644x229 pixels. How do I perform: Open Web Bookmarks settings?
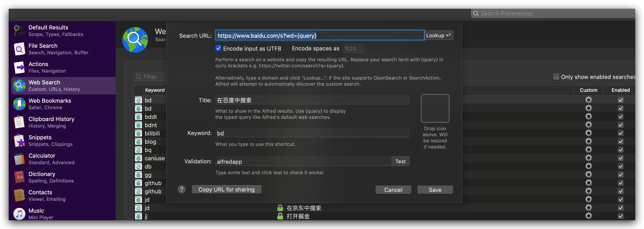coord(63,104)
